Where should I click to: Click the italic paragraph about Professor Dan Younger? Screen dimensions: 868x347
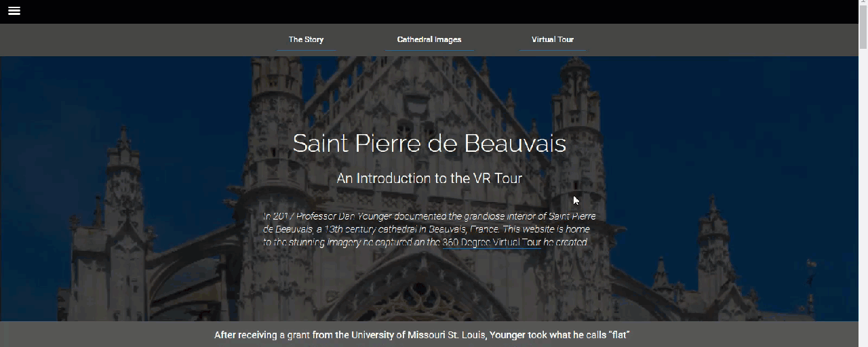coord(429,229)
